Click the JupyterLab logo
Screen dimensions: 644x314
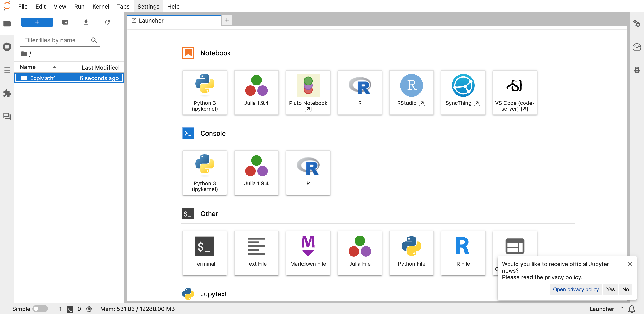pyautogui.click(x=7, y=6)
